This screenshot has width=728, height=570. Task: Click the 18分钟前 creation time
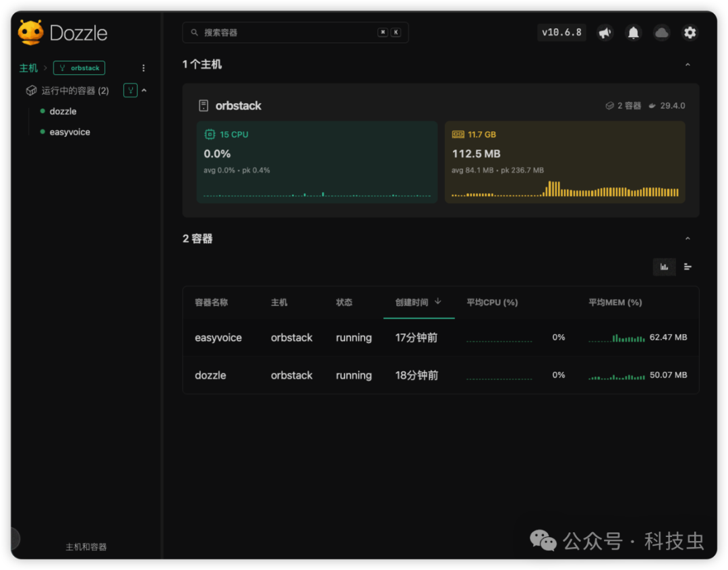tap(417, 375)
